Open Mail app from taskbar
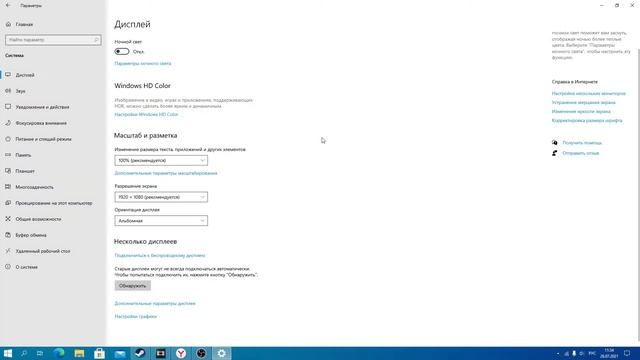 coord(120,353)
